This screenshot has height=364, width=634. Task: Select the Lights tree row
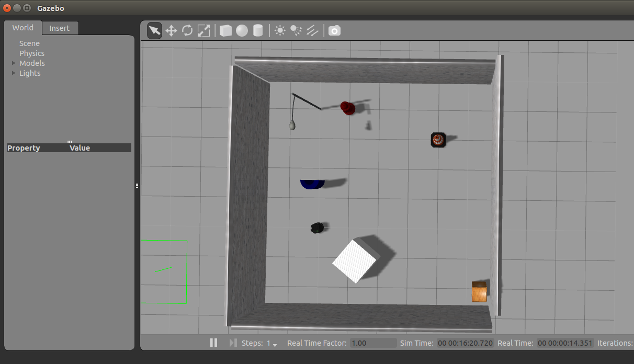pyautogui.click(x=30, y=73)
